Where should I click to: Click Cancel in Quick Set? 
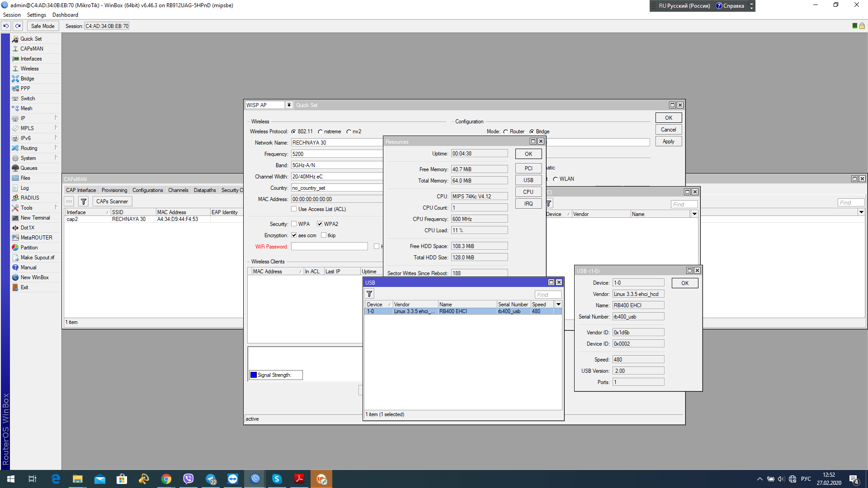pyautogui.click(x=668, y=130)
